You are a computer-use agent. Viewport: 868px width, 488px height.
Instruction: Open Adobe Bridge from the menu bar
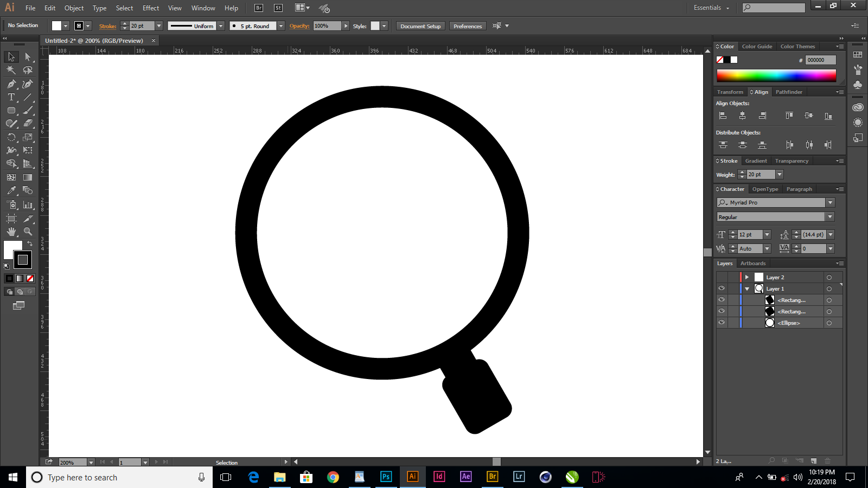pos(259,8)
